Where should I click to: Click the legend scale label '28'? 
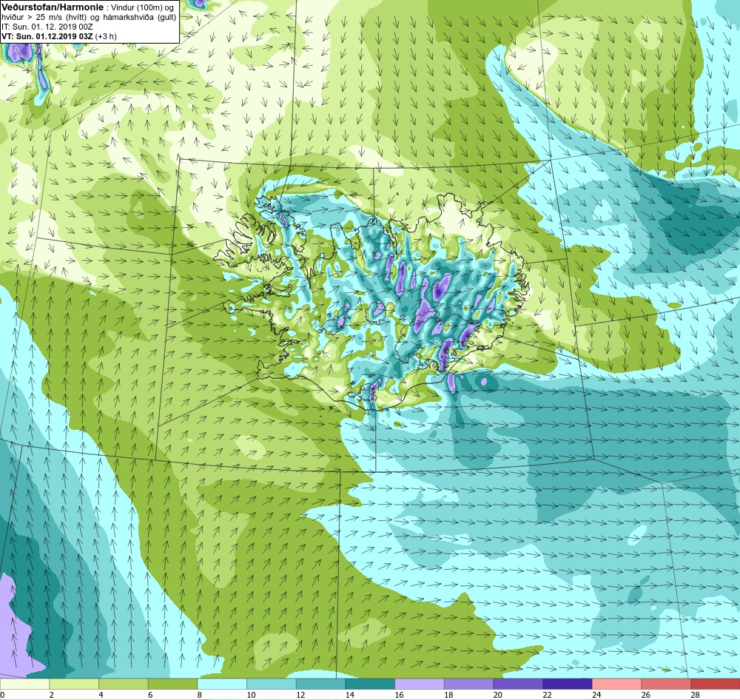(695, 695)
